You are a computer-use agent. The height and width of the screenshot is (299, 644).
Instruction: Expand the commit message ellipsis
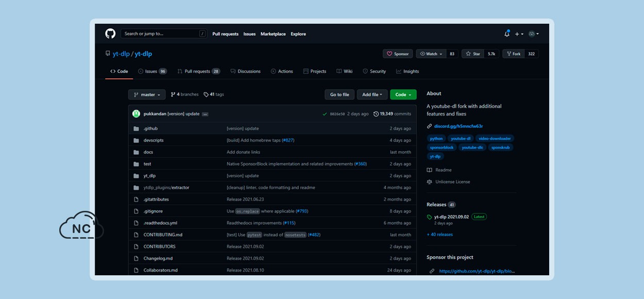pos(205,114)
